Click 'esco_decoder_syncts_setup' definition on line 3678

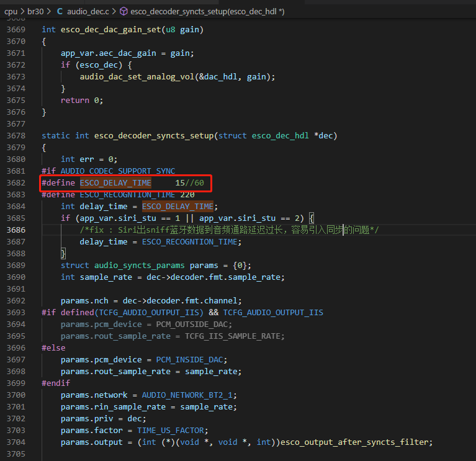click(154, 136)
